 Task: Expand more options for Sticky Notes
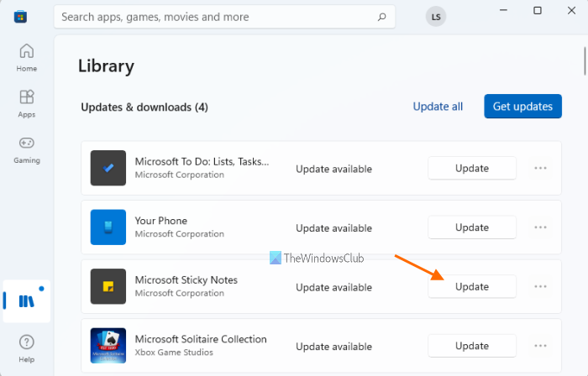point(541,286)
